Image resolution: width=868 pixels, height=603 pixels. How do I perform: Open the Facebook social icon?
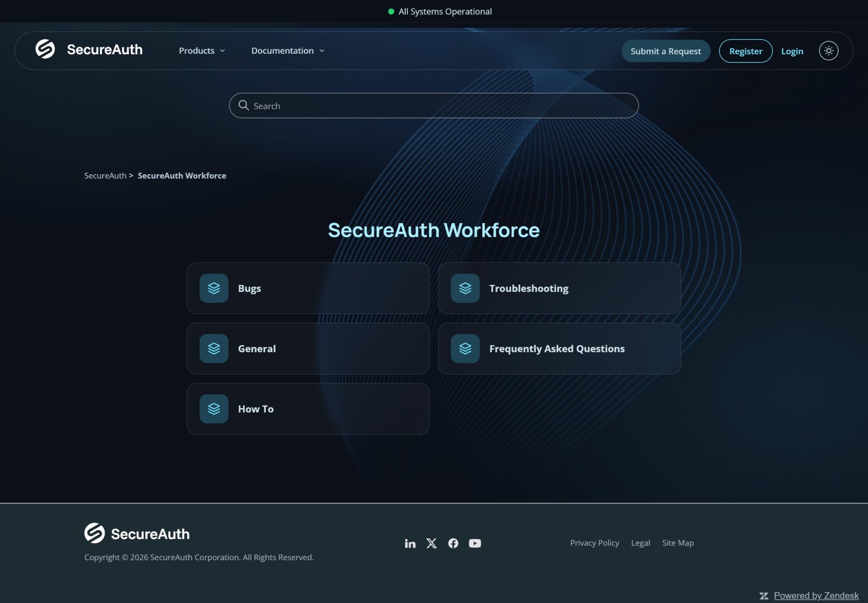tap(453, 543)
